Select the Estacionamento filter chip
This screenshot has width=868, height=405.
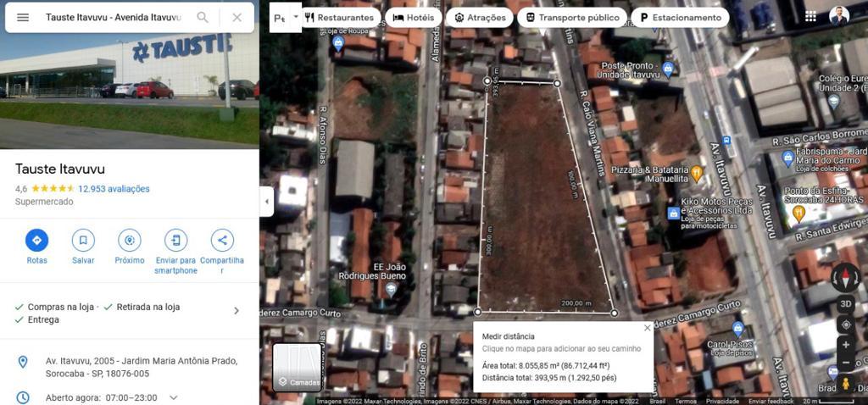pos(681,17)
